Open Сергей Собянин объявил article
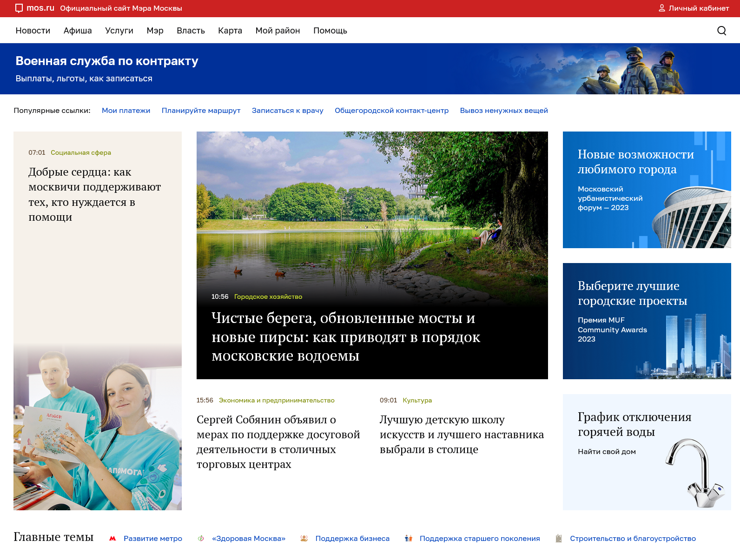740x560 pixels. coord(278,442)
